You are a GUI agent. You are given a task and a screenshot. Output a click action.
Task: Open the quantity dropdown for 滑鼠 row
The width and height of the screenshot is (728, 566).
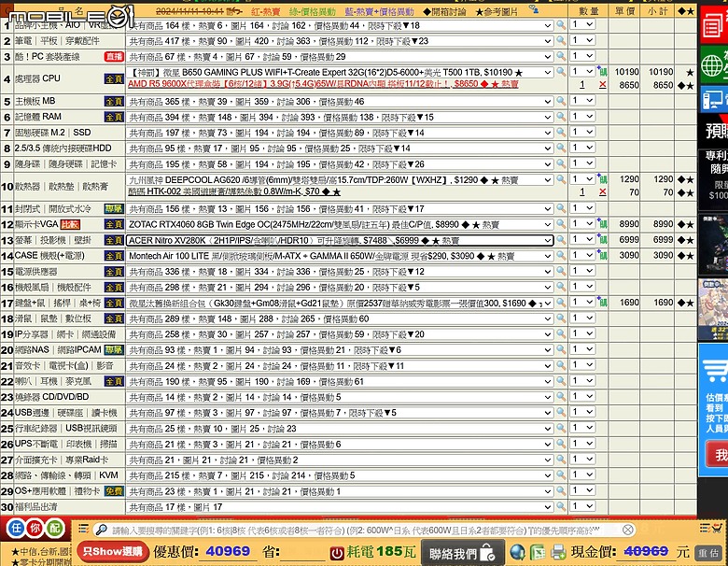pos(582,318)
